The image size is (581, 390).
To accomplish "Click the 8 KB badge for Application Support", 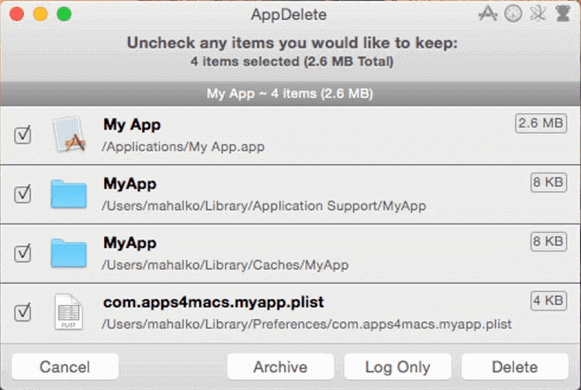I will coord(548,182).
